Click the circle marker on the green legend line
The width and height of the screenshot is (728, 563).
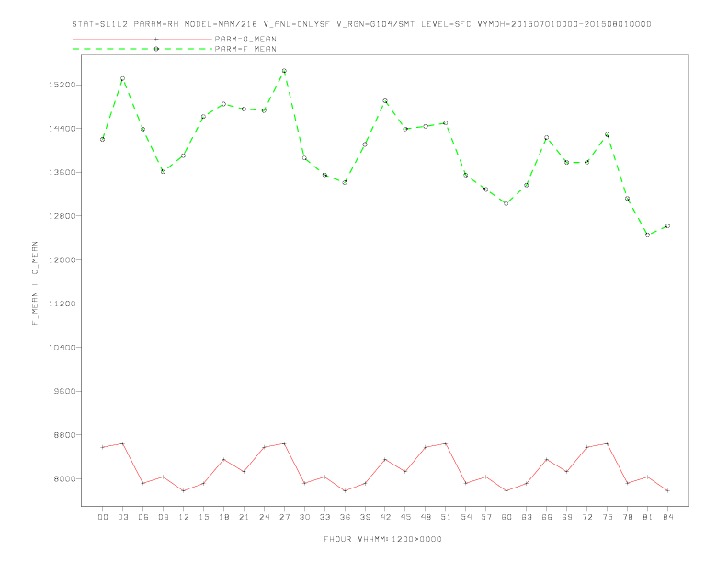tap(156, 49)
